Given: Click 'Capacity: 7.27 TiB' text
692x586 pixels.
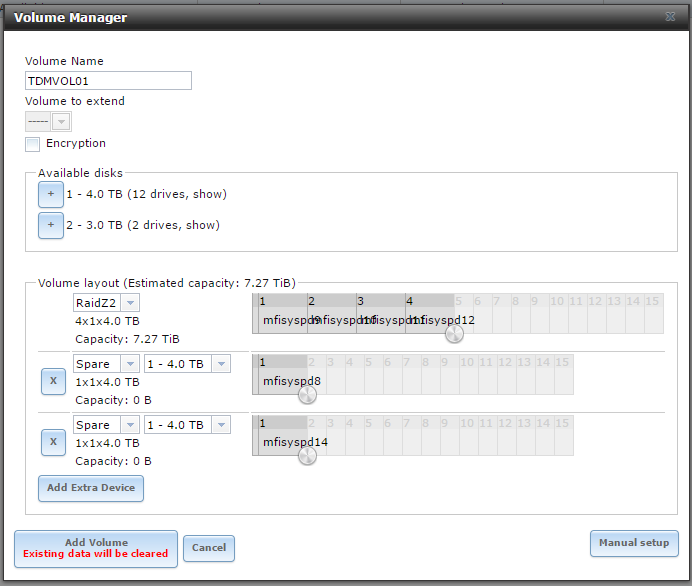Looking at the screenshot, I should 127,339.
